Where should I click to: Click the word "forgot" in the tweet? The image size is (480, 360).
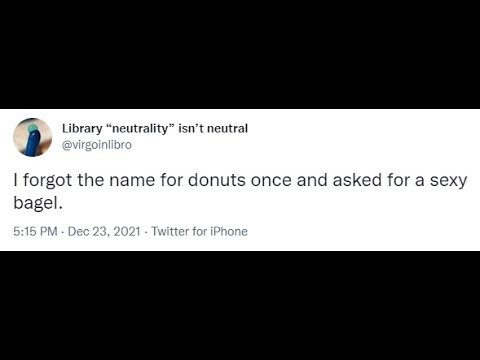47,181
